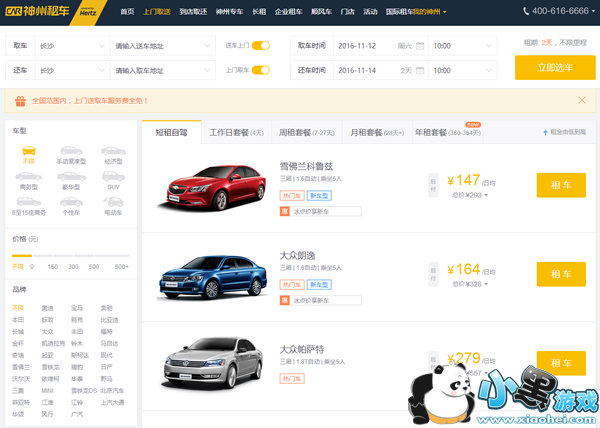
Task: Dismiss the promo banner with X
Action: 582,100
